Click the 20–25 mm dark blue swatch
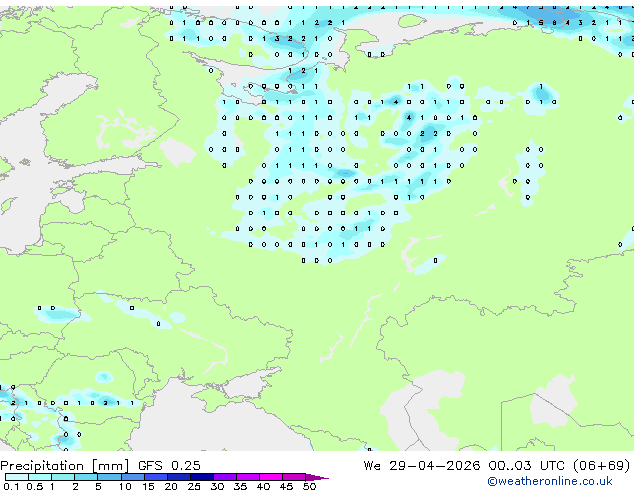Viewport: 634px width, 490px height. click(x=179, y=477)
